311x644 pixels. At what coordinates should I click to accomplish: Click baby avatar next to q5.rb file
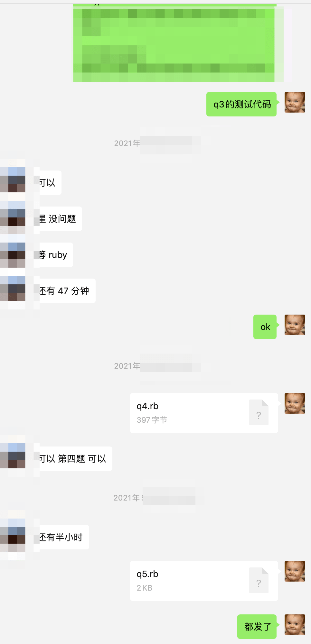(295, 571)
